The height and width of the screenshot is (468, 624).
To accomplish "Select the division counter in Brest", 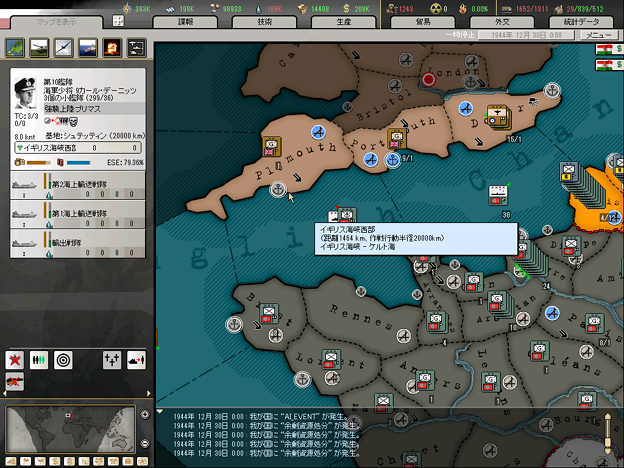I will pos(269,314).
